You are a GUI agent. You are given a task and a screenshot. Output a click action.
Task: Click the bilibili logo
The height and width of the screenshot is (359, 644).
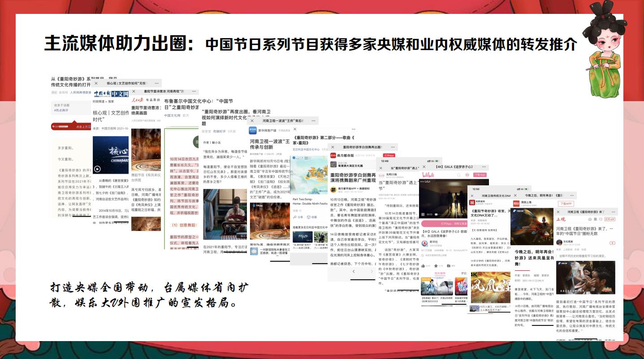click(x=428, y=175)
